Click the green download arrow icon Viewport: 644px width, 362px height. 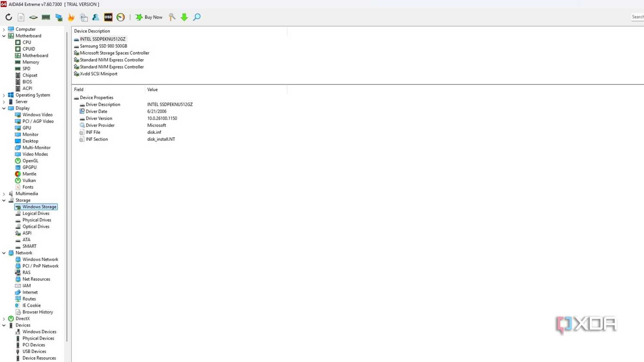click(184, 17)
